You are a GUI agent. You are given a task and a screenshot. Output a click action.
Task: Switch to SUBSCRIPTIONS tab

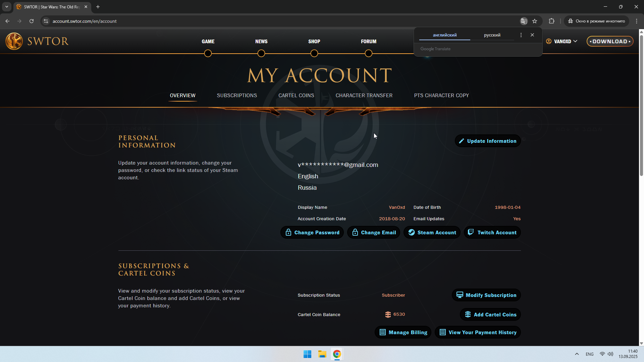pos(237,96)
